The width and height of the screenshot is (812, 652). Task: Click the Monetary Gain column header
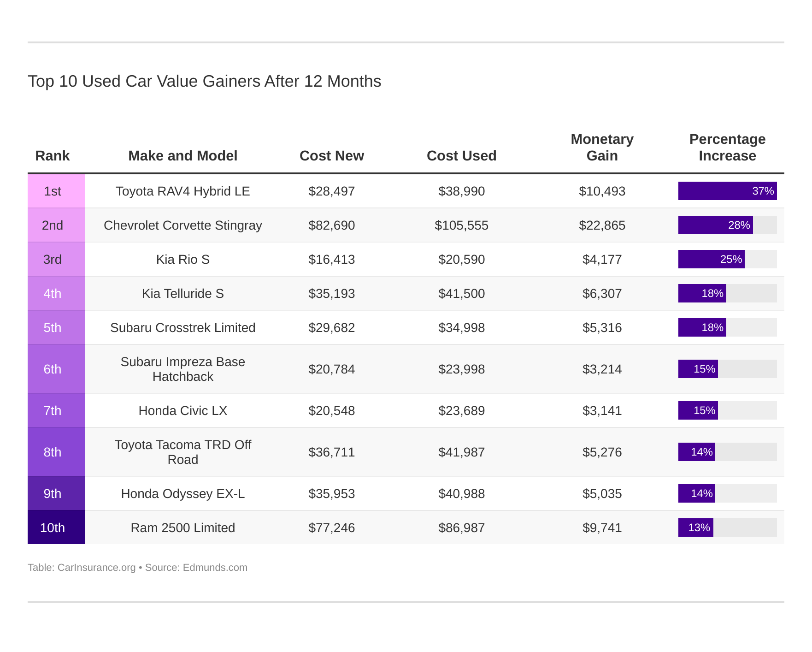click(x=602, y=148)
